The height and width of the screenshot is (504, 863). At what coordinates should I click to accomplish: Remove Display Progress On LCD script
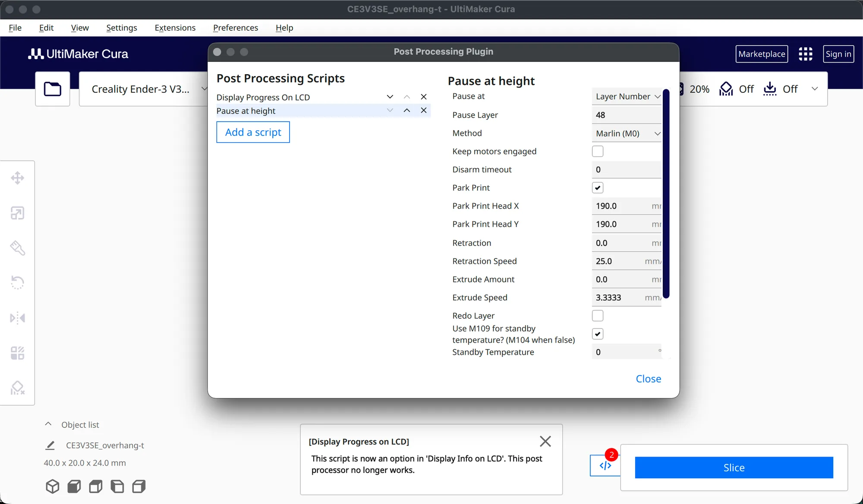click(424, 97)
